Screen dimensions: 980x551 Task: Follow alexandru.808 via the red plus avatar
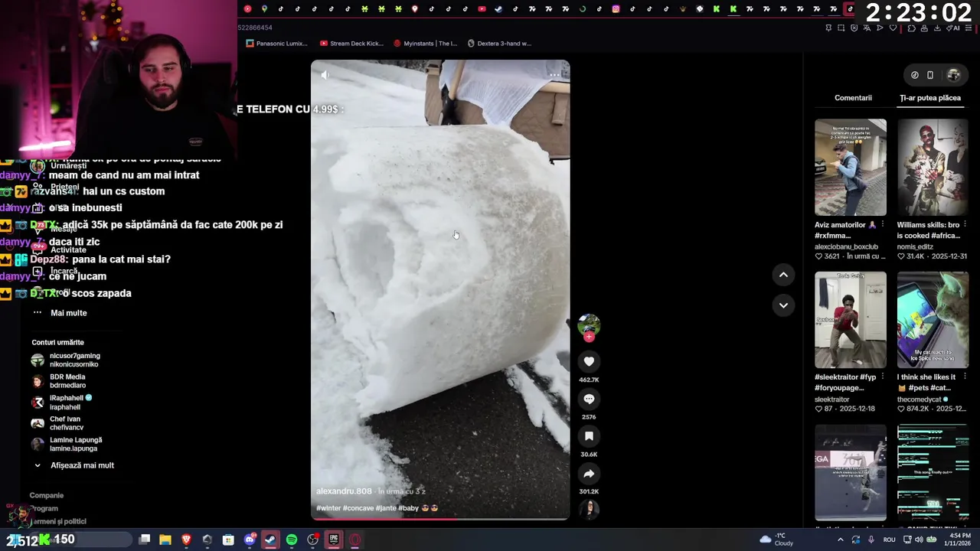pos(589,336)
